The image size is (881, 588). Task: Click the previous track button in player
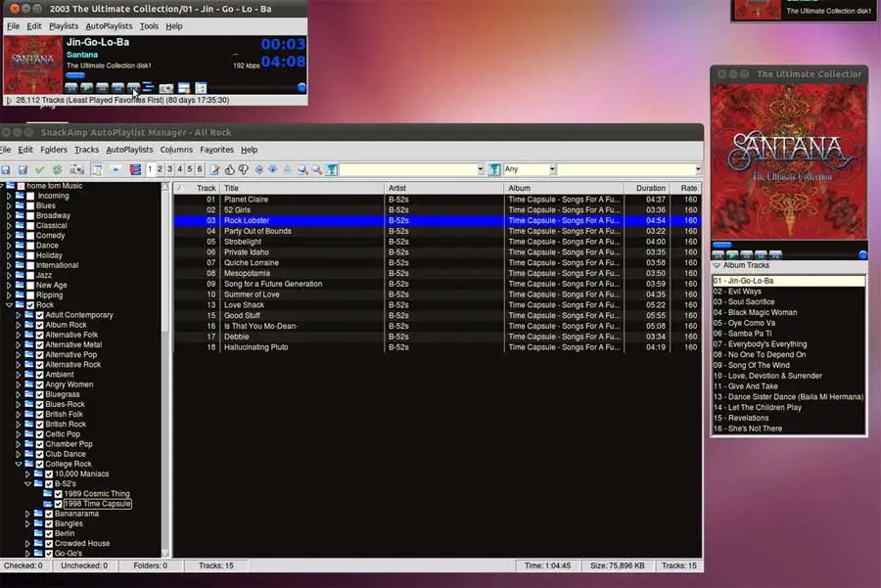[70, 88]
